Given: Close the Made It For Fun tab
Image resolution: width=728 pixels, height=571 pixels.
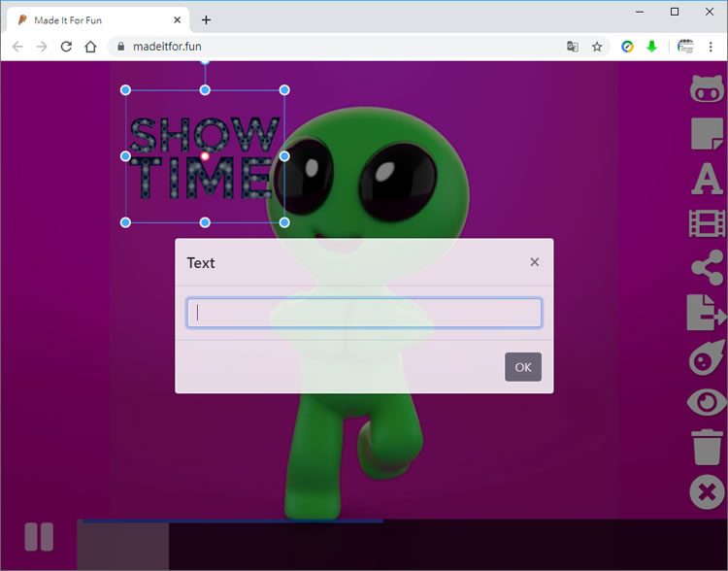Looking at the screenshot, I should coord(177,20).
